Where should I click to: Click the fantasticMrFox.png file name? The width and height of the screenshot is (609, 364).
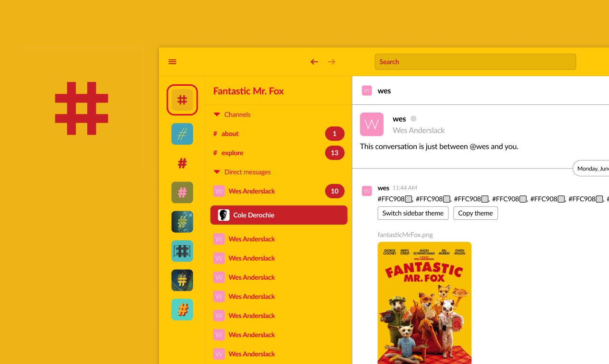click(x=405, y=235)
